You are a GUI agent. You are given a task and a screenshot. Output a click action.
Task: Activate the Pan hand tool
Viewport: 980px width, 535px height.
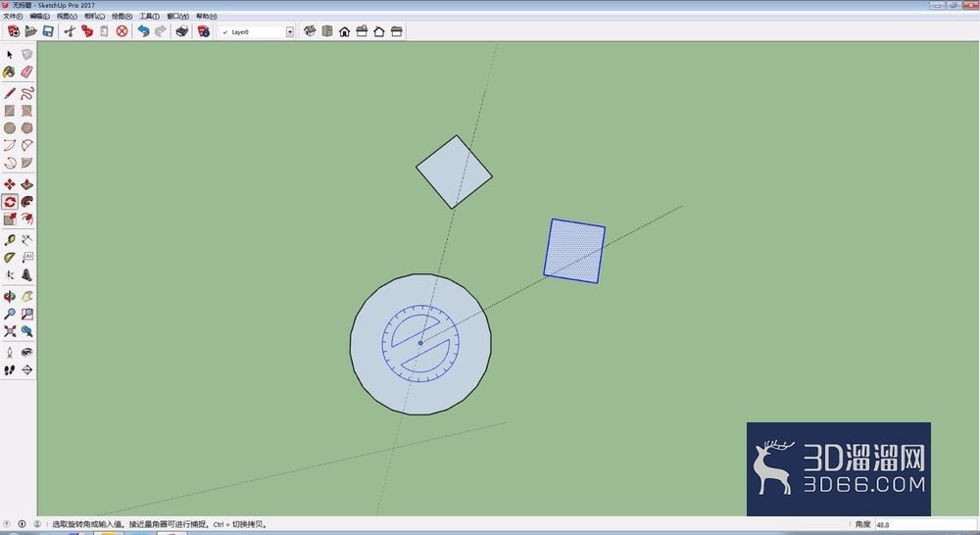[x=26, y=296]
